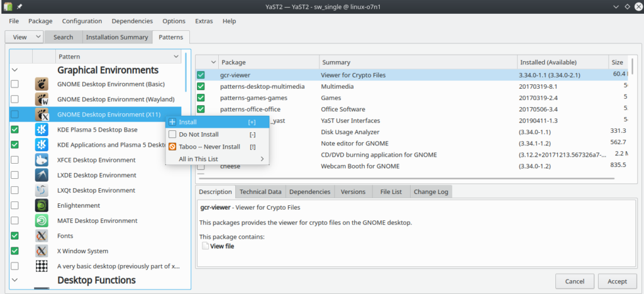
Task: Uncheck the Fonts pattern checkbox
Action: tap(15, 236)
